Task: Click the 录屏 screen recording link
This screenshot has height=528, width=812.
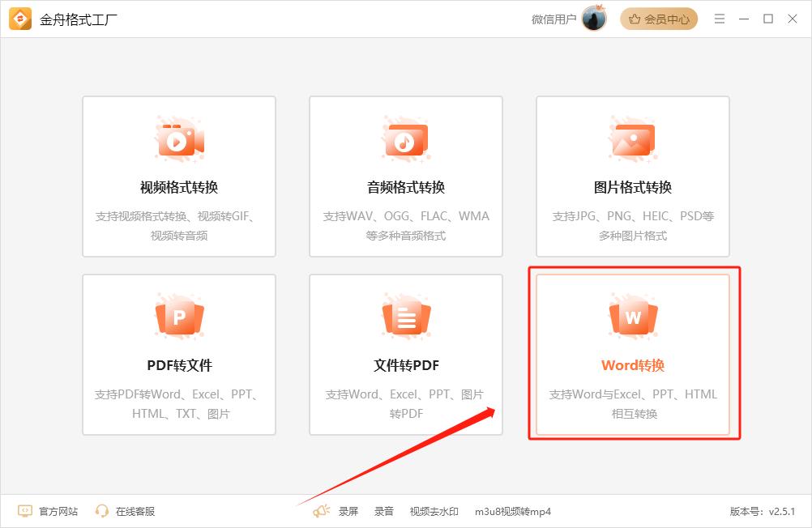Action: [348, 511]
